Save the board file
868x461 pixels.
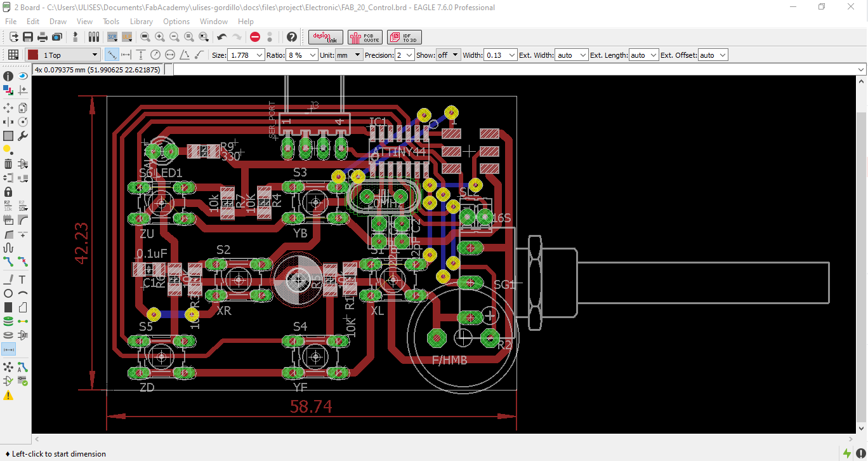click(x=28, y=37)
